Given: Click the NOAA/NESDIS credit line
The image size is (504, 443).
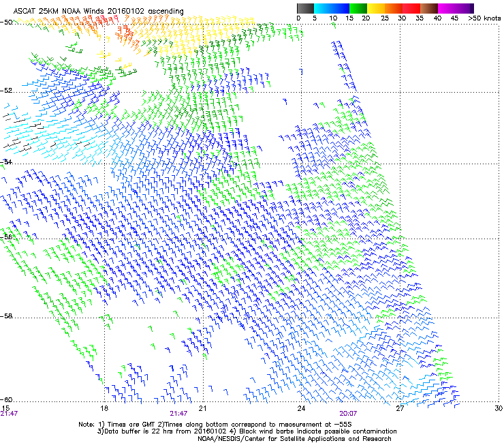Looking at the screenshot, I should (294, 439).
